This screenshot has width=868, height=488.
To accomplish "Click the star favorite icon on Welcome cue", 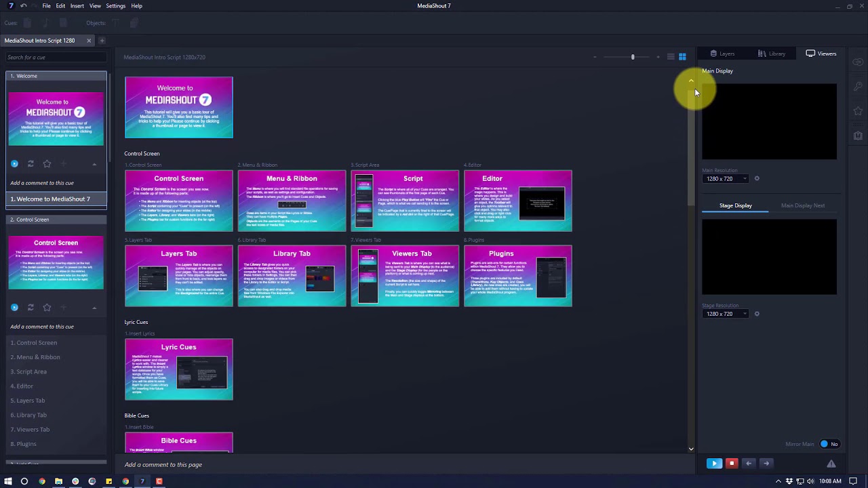I will pyautogui.click(x=47, y=164).
